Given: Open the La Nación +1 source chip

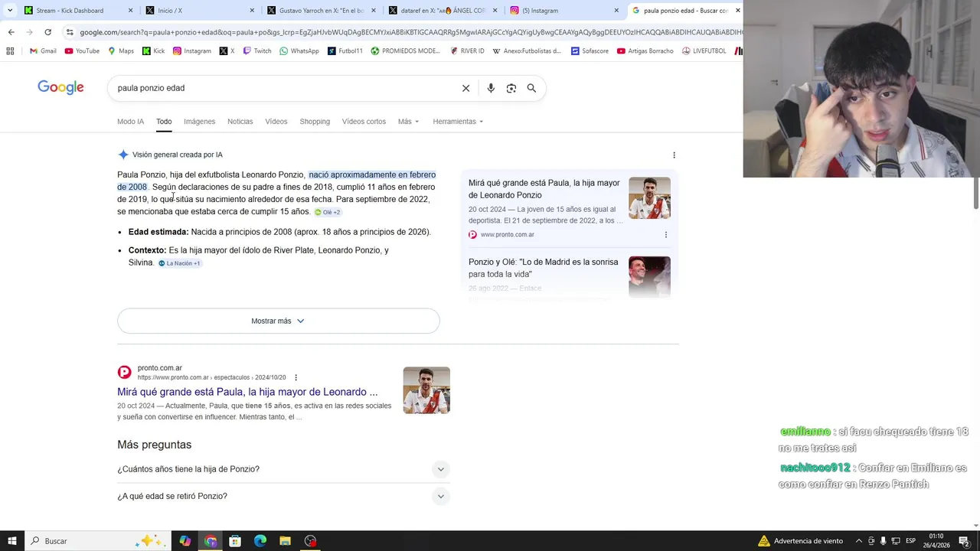Looking at the screenshot, I should pos(179,263).
